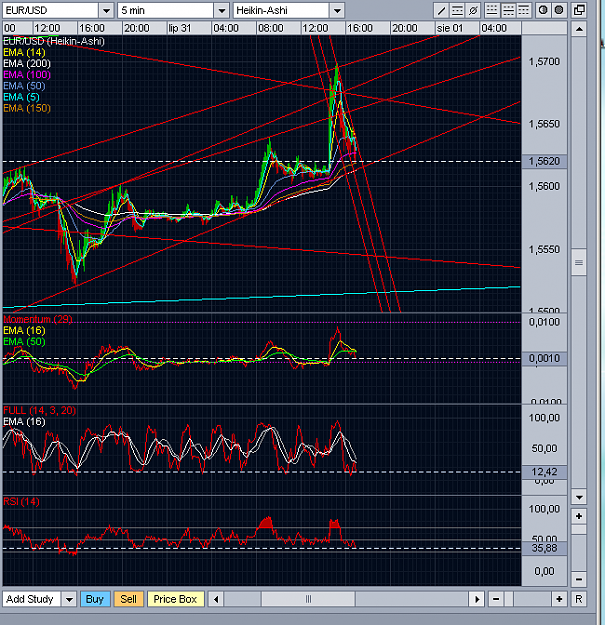
Task: Choose grid style with solid bottom line
Action: 492,10
